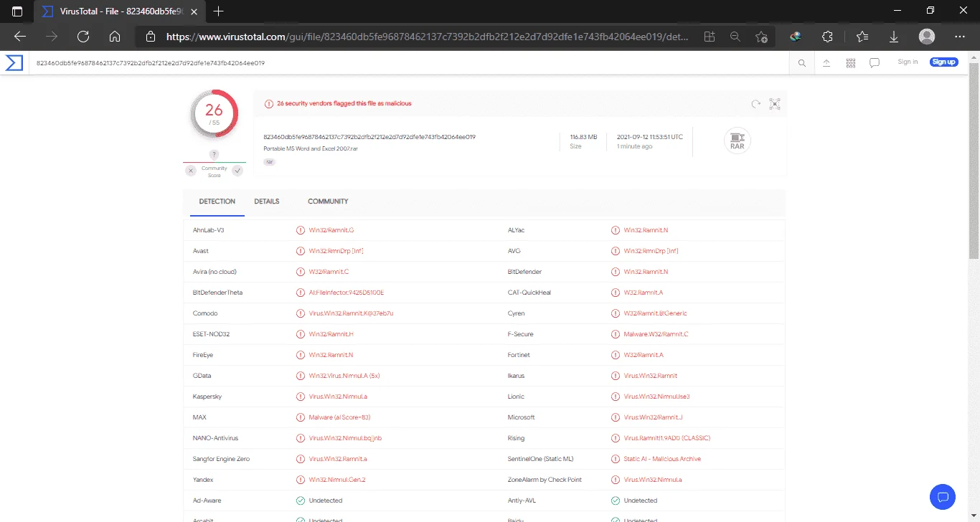Click the ZoneAlarm by Check Point vendor name
Image resolution: width=980 pixels, height=522 pixels.
coord(545,480)
